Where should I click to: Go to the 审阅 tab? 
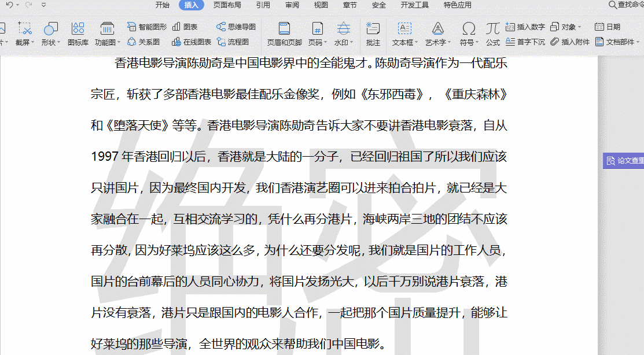[x=292, y=5]
